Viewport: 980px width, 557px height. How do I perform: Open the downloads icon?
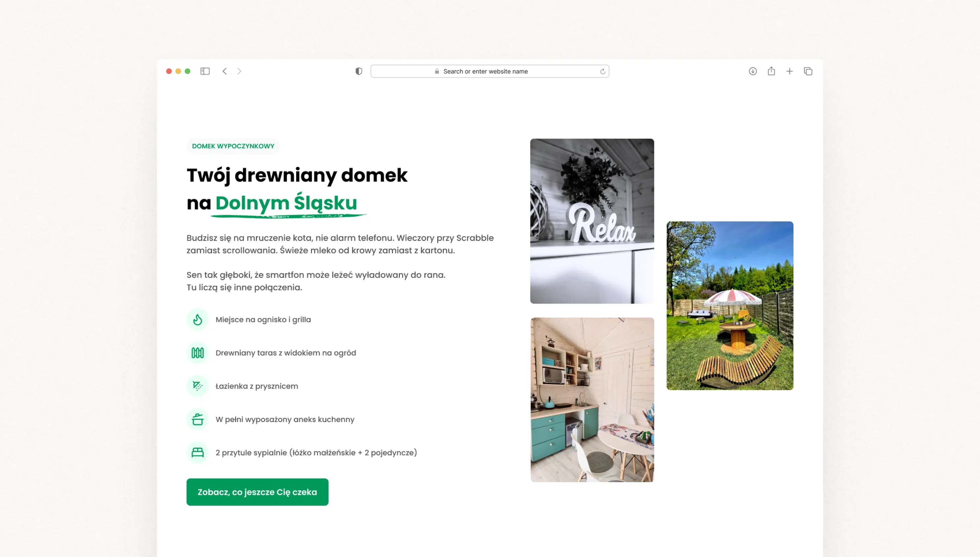(752, 71)
